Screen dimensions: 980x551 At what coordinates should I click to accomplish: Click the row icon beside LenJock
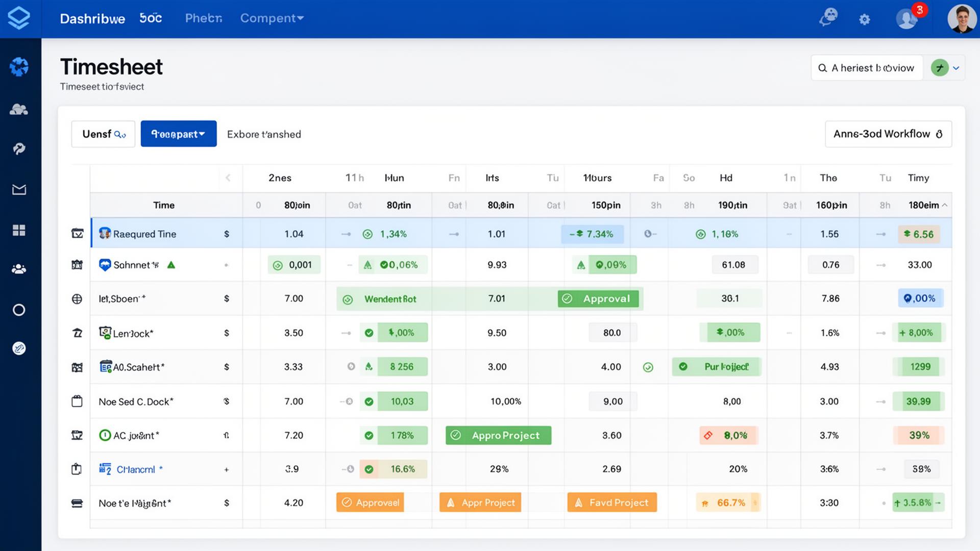[x=77, y=333]
